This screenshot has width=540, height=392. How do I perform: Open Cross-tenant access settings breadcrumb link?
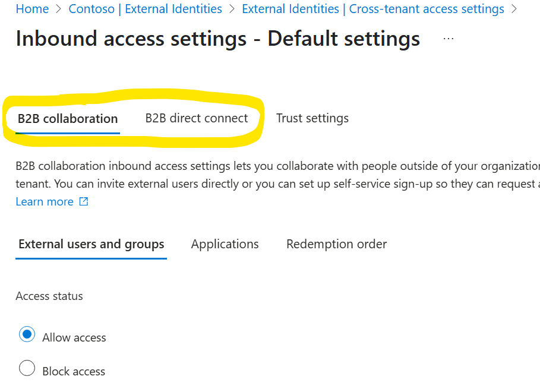[372, 9]
